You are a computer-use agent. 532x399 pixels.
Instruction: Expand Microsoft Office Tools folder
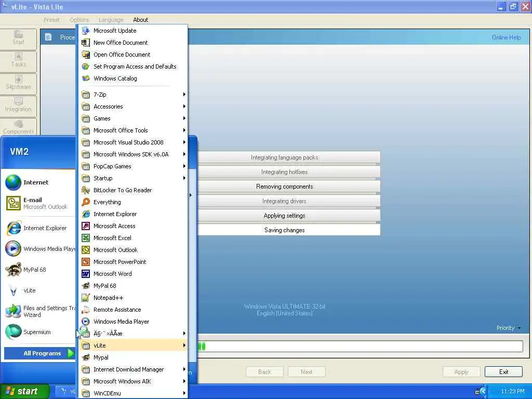(132, 130)
